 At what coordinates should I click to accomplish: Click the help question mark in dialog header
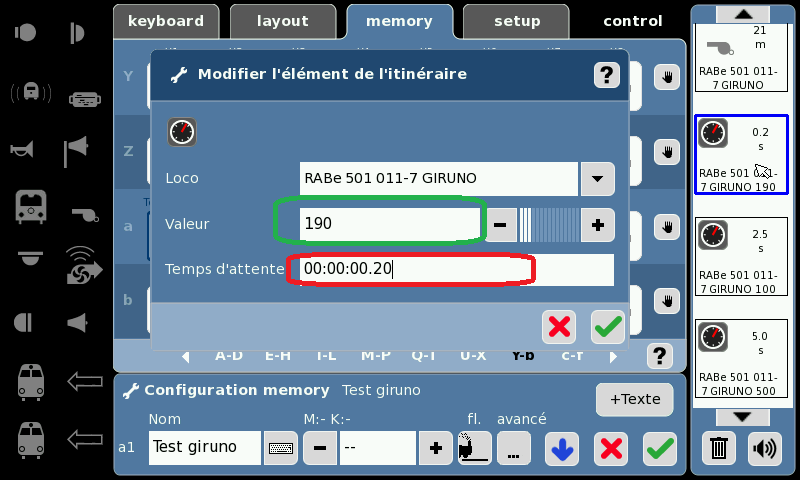coord(607,75)
